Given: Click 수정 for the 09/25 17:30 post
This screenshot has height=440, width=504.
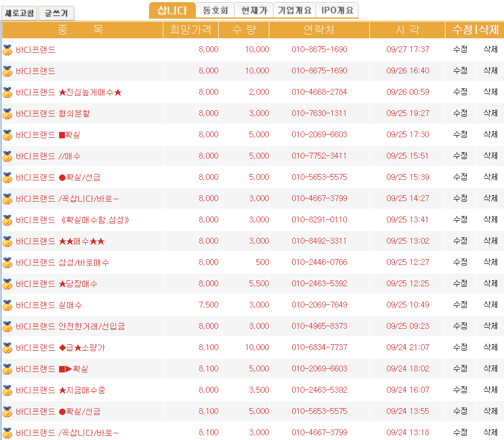Looking at the screenshot, I should pyautogui.click(x=460, y=135).
